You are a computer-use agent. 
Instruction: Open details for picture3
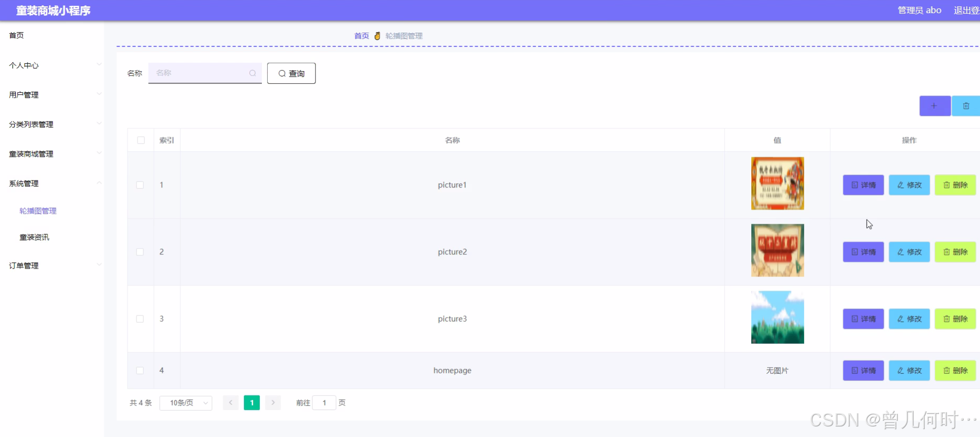(863, 319)
